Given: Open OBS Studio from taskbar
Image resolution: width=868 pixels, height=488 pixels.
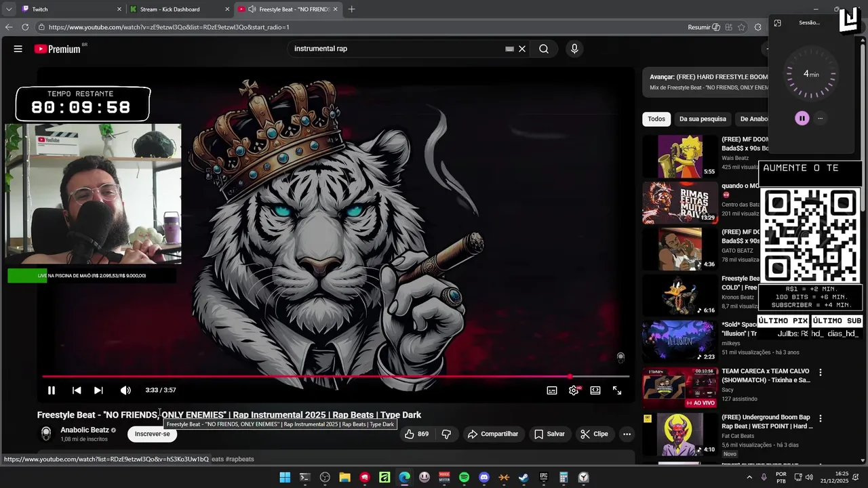Looking at the screenshot, I should 325,478.
